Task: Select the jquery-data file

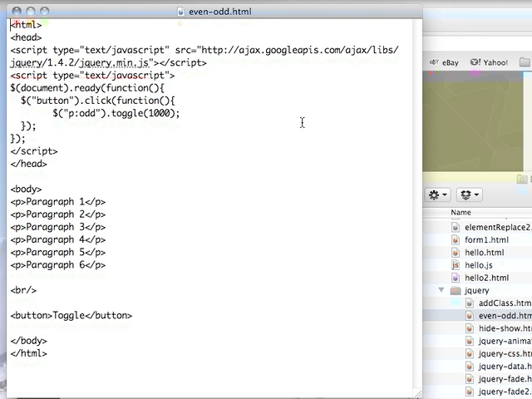Action: coord(478,367)
